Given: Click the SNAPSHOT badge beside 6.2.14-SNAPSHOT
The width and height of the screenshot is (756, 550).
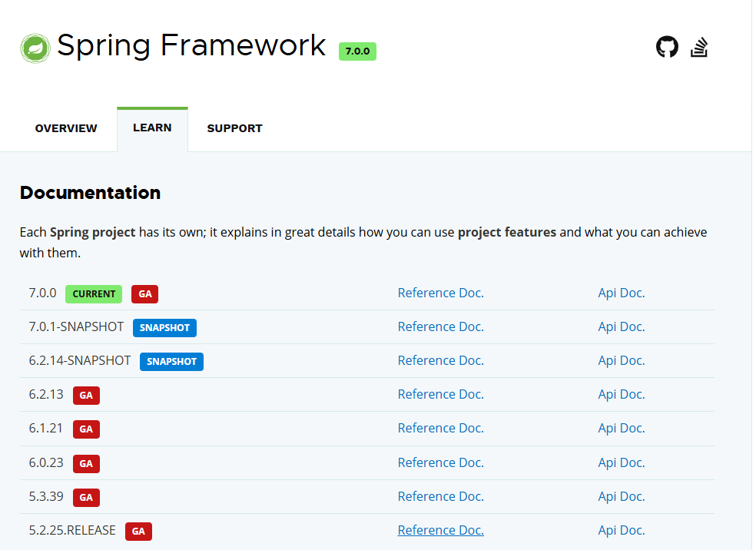Looking at the screenshot, I should click(171, 362).
